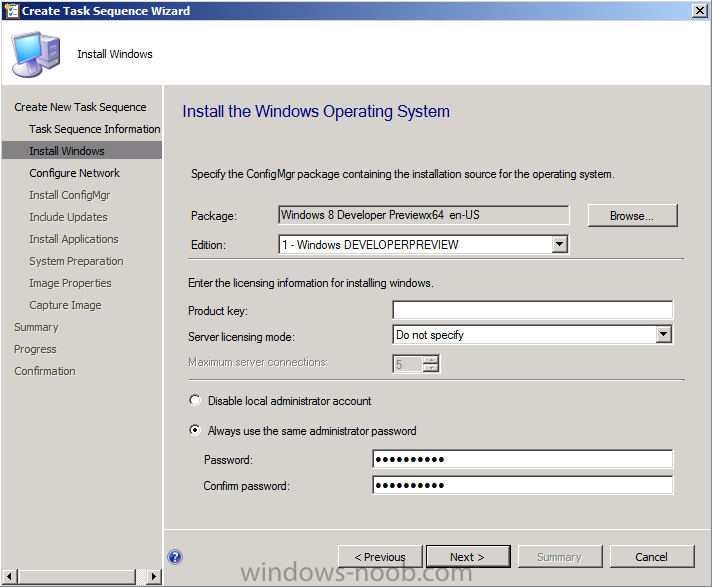Screen dimensions: 712x587
Task: Click the Password field
Action: [x=523, y=459]
